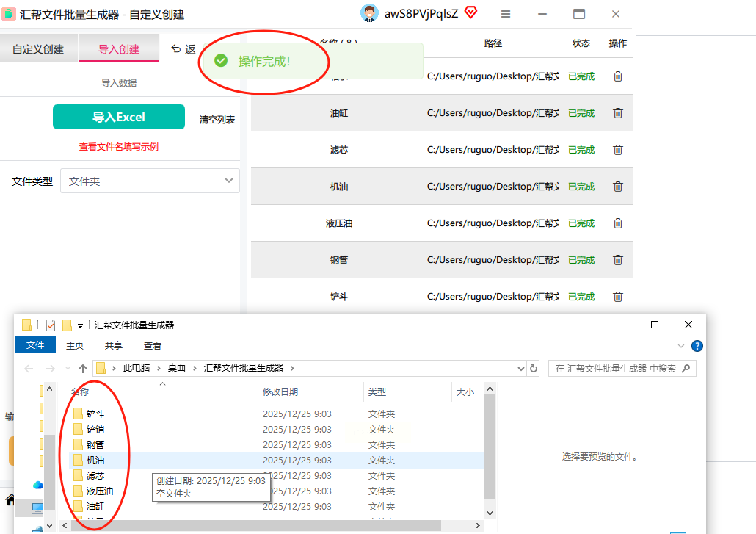Screen dimensions: 756x534
Task: Expand the Explorer ribbon with the chevron
Action: point(681,346)
